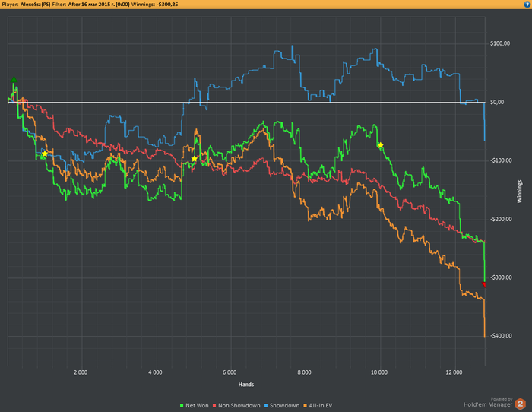
Task: Click the red low-point triangle marker
Action: point(484,284)
